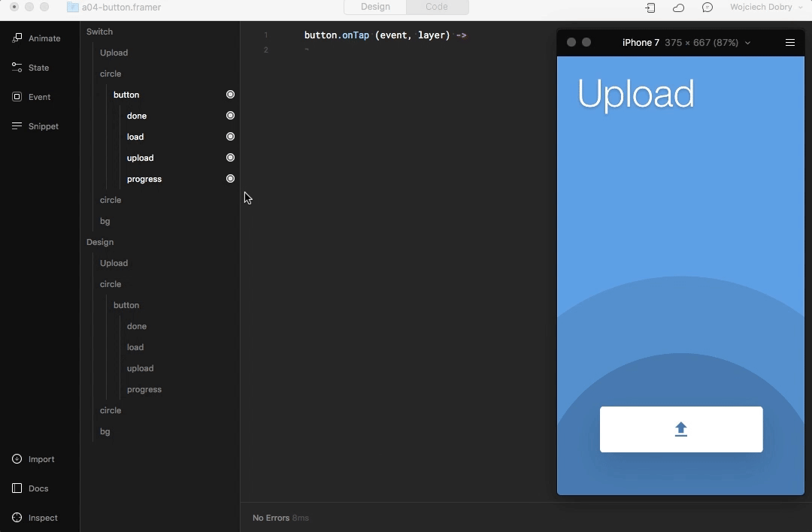812x532 pixels.
Task: Open the Animate panel icon
Action: tap(17, 38)
